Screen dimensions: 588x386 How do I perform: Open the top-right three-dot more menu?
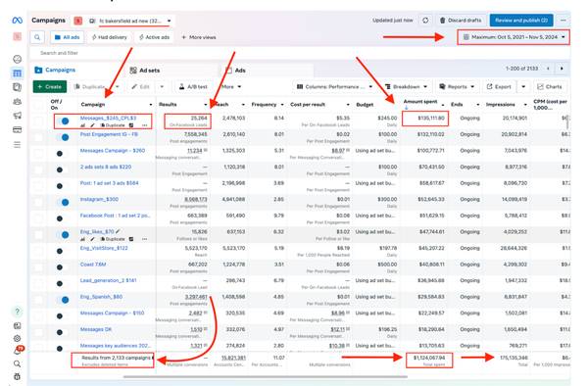[x=563, y=21]
